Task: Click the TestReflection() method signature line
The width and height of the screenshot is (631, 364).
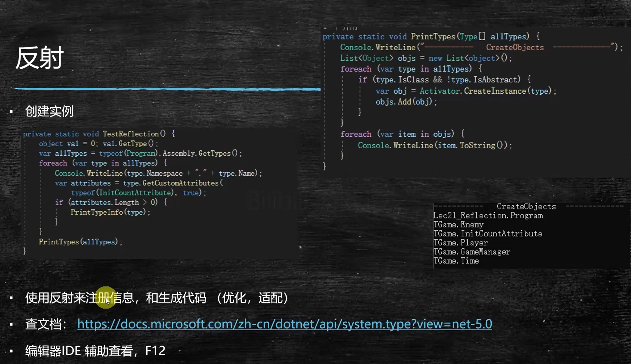Action: [x=99, y=134]
